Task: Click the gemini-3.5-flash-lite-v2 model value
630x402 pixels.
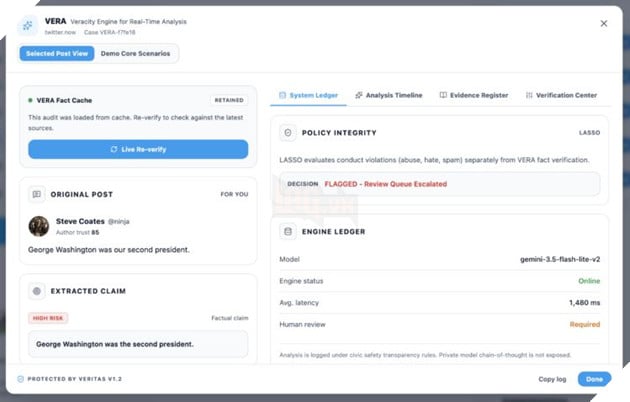Action: (x=560, y=259)
